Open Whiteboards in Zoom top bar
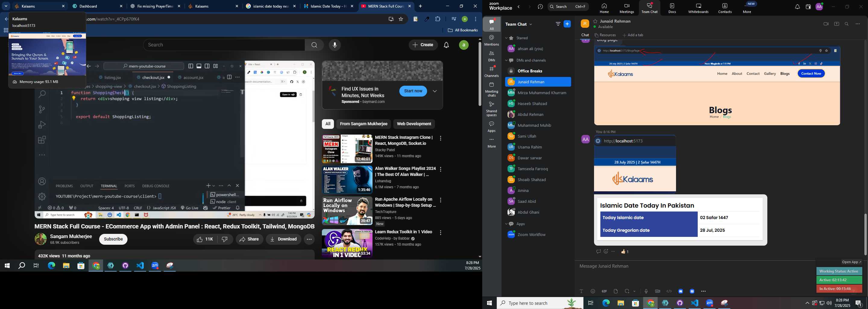Screen dimensions: 868x309 tap(698, 8)
